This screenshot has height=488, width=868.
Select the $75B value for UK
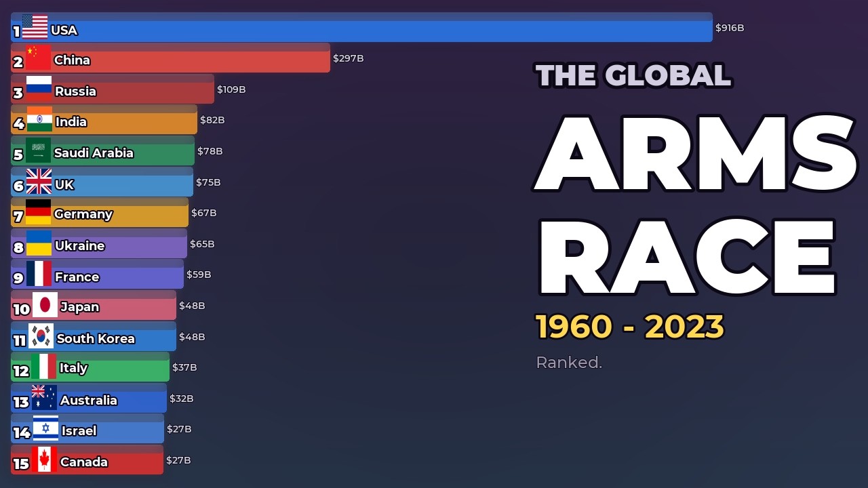tap(208, 182)
